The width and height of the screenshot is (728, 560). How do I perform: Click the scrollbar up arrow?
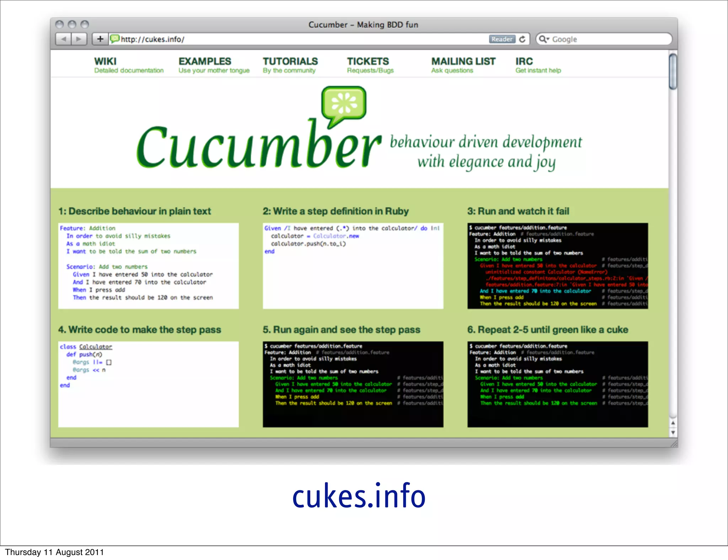click(x=673, y=423)
